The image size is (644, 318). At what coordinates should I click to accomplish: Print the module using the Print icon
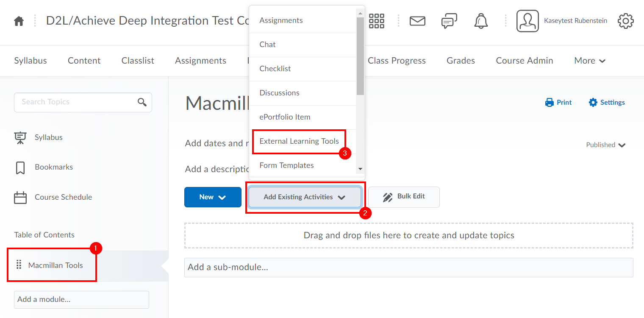click(x=558, y=102)
